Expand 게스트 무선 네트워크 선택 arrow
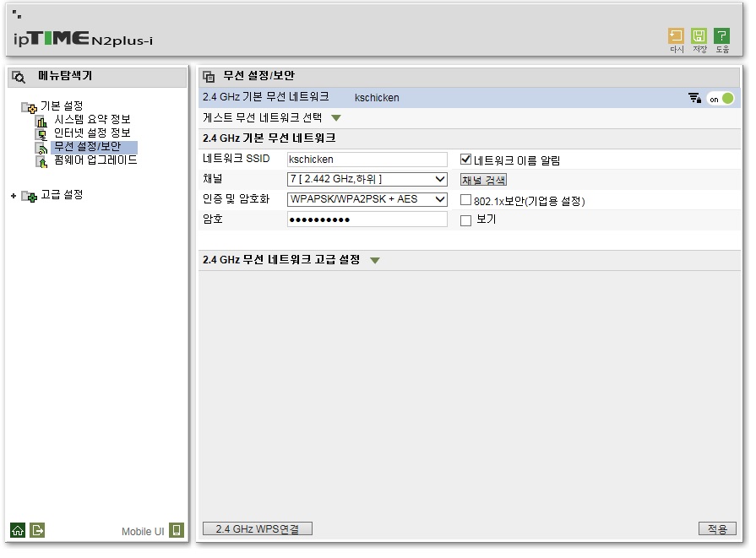Image resolution: width=756 pixels, height=558 pixels. pyautogui.click(x=336, y=118)
